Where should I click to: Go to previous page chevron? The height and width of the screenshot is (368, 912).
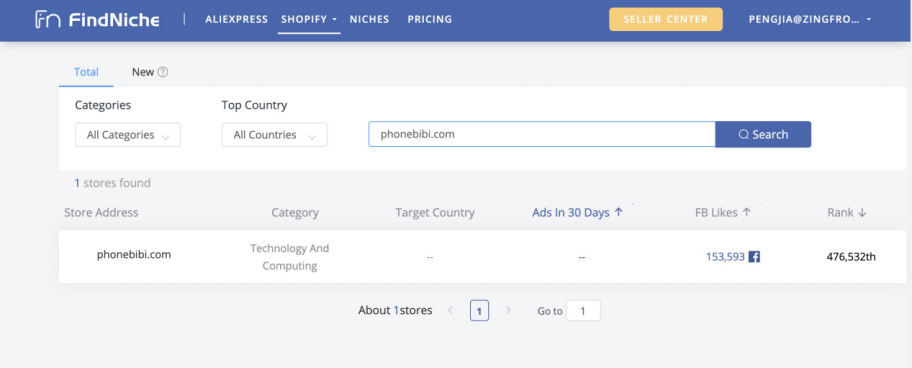coord(450,310)
